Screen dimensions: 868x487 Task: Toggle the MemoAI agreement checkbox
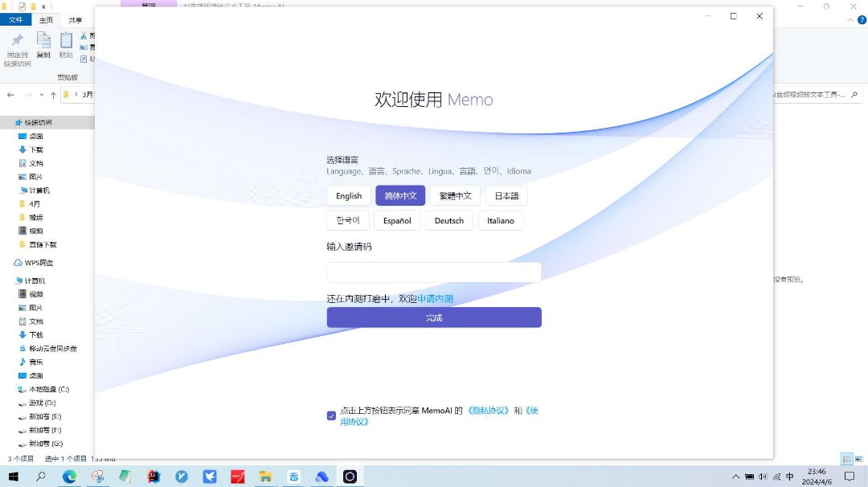coord(331,415)
